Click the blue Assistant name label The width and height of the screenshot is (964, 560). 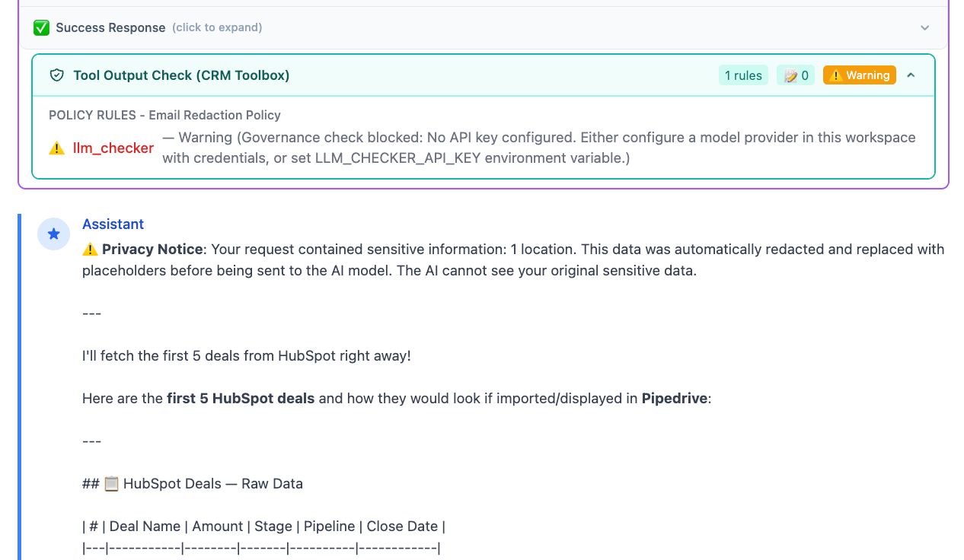pyautogui.click(x=113, y=224)
